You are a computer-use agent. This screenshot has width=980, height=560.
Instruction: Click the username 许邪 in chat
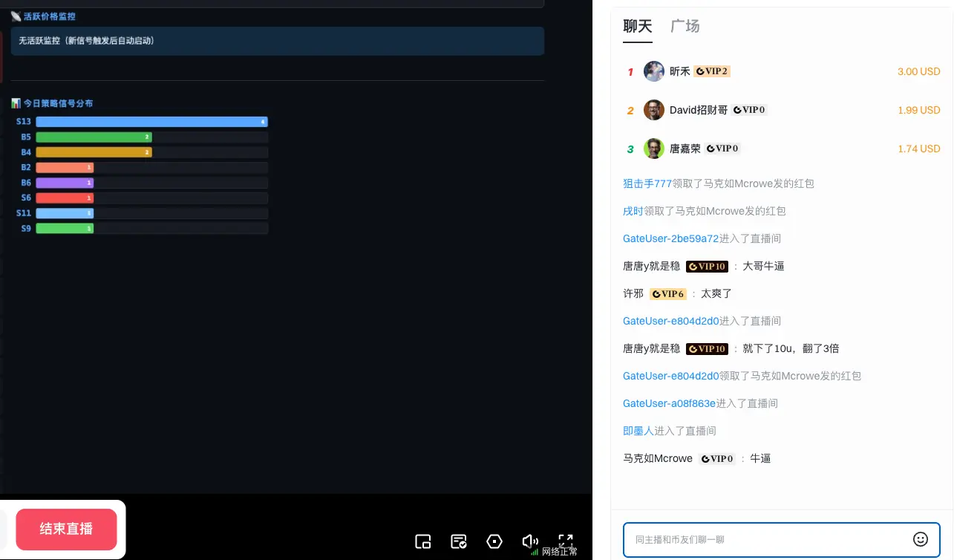[x=633, y=293]
